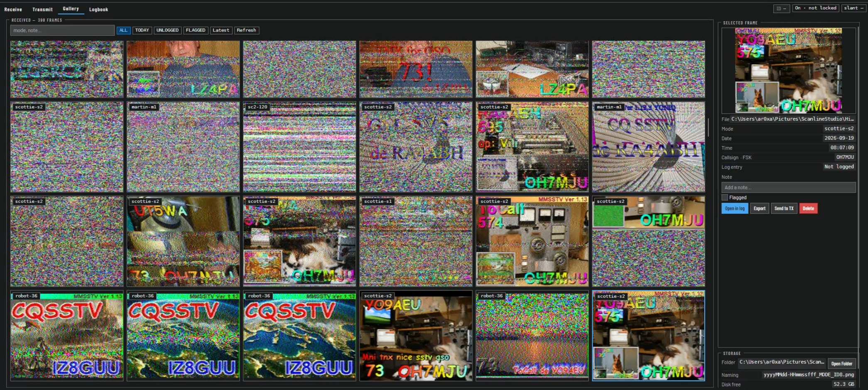Go to the Logbook tab
Image resolution: width=868 pixels, height=390 pixels.
click(98, 9)
